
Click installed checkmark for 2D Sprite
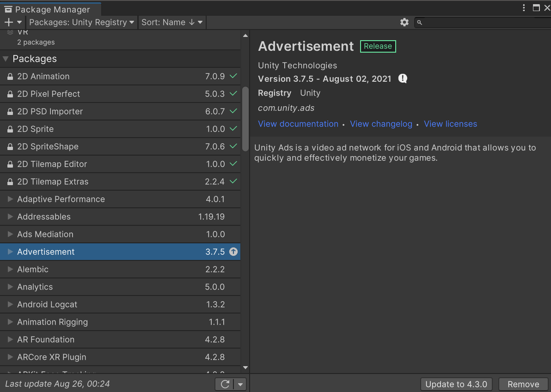click(233, 128)
